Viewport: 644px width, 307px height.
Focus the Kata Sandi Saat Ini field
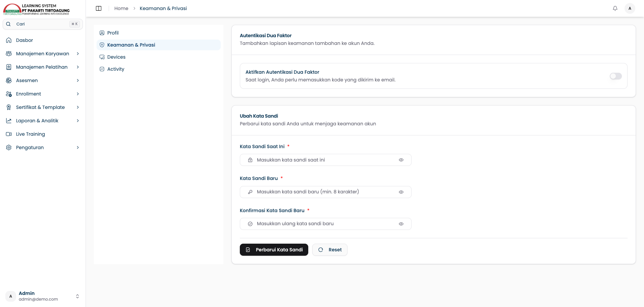(326, 160)
